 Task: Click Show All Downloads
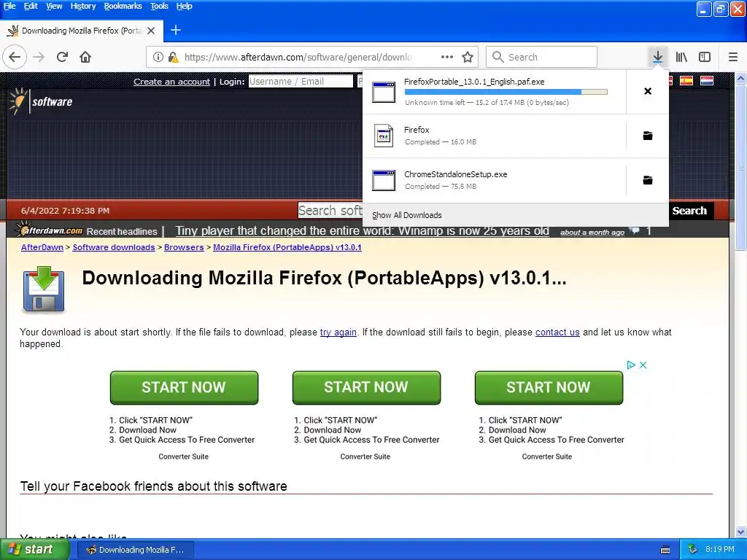(x=407, y=215)
